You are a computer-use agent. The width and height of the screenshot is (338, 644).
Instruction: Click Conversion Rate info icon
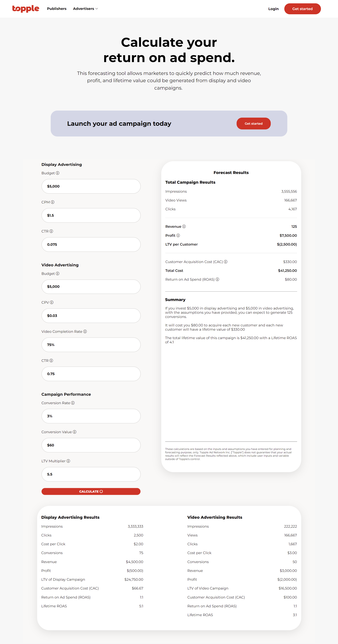(x=73, y=403)
